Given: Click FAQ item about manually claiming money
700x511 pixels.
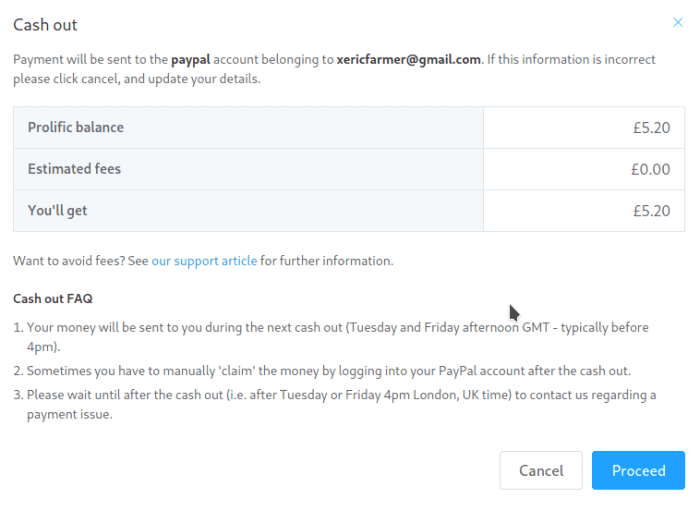Looking at the screenshot, I should (x=328, y=371).
